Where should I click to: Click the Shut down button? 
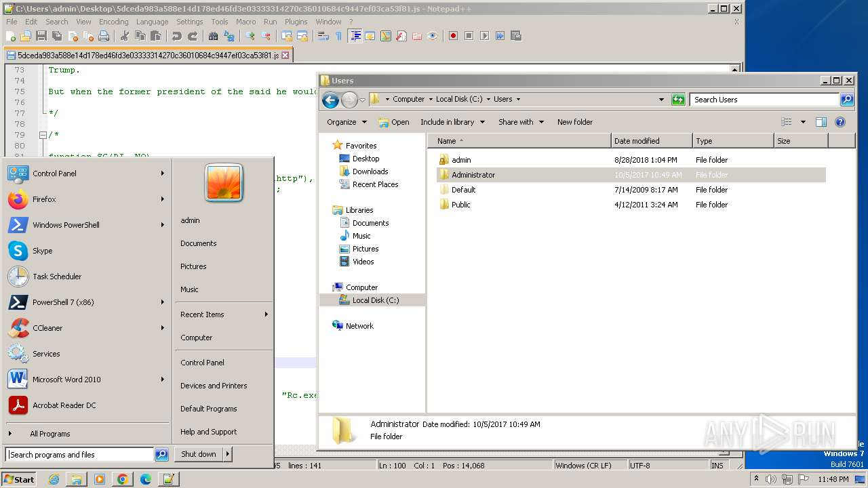pyautogui.click(x=199, y=454)
